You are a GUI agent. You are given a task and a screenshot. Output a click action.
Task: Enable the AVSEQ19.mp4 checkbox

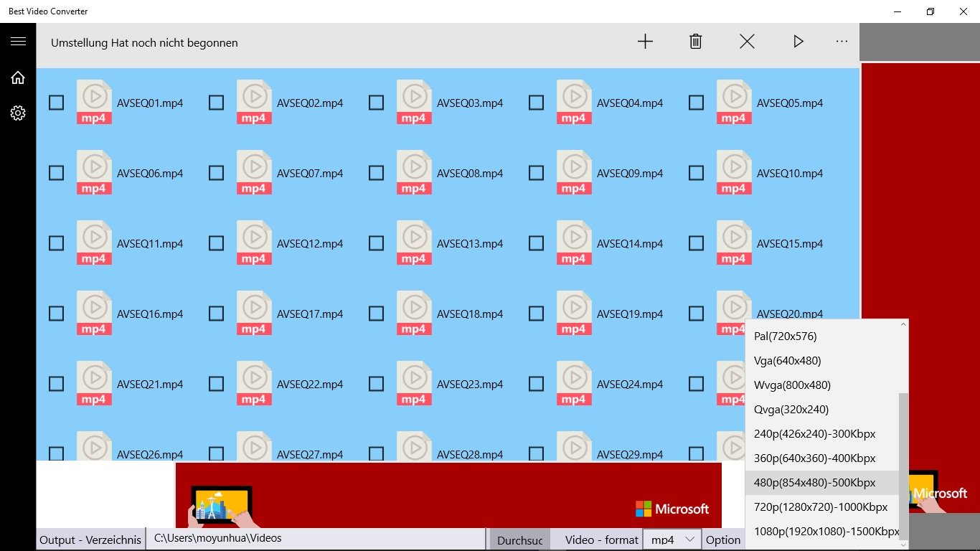point(536,314)
